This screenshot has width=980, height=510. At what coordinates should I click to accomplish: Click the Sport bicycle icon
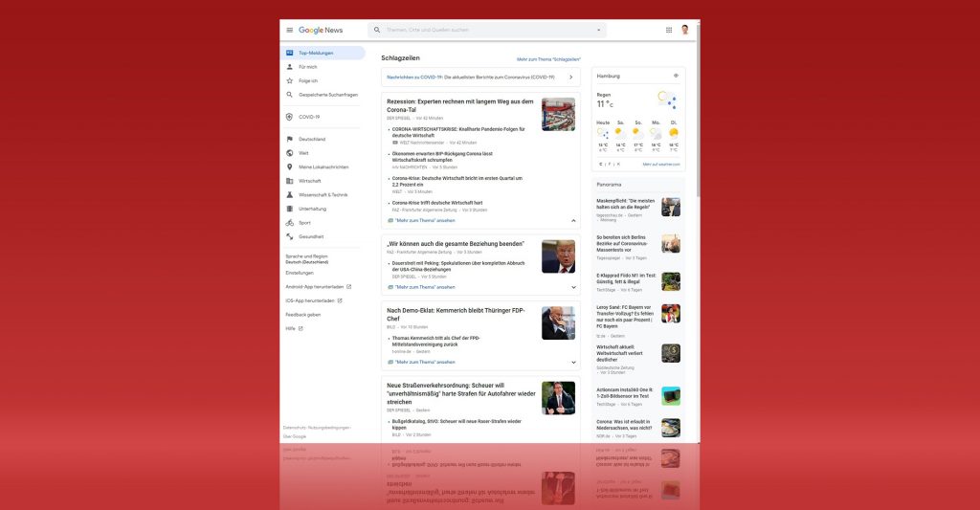click(x=289, y=223)
